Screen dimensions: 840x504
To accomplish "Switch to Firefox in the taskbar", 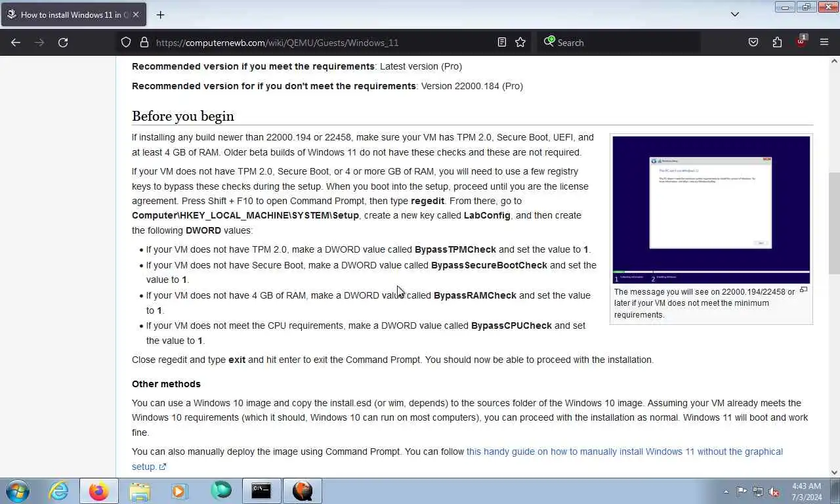I will point(99,491).
